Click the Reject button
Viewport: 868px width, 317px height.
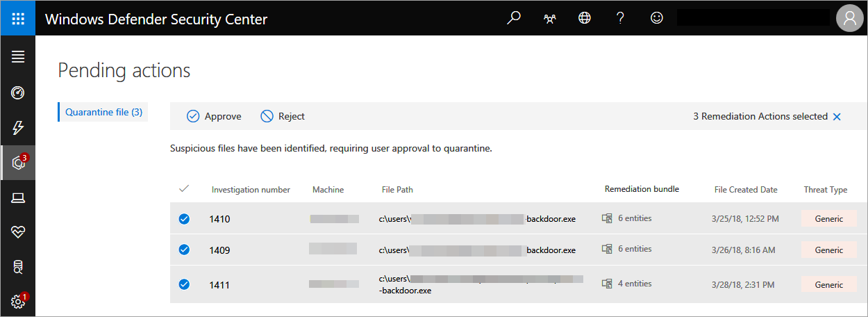283,117
